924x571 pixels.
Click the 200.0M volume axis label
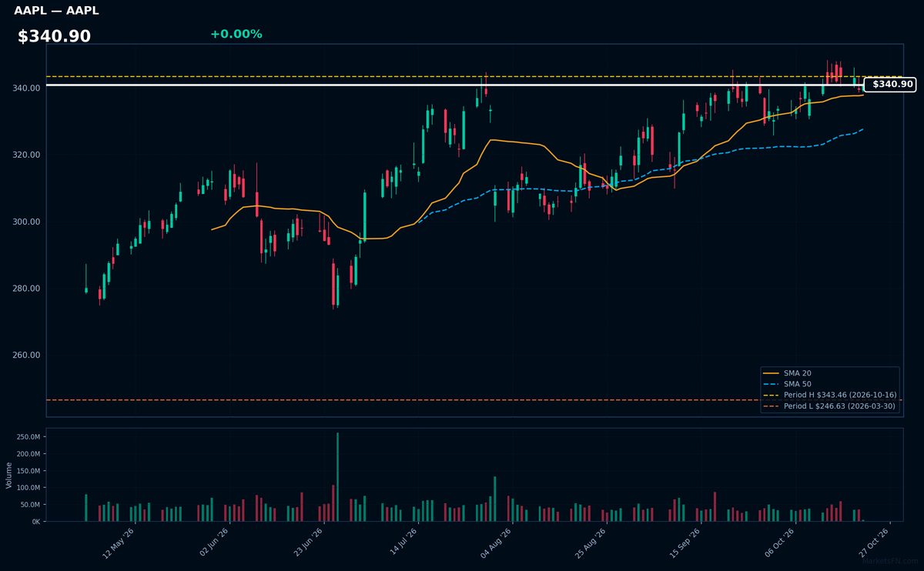pyautogui.click(x=28, y=454)
